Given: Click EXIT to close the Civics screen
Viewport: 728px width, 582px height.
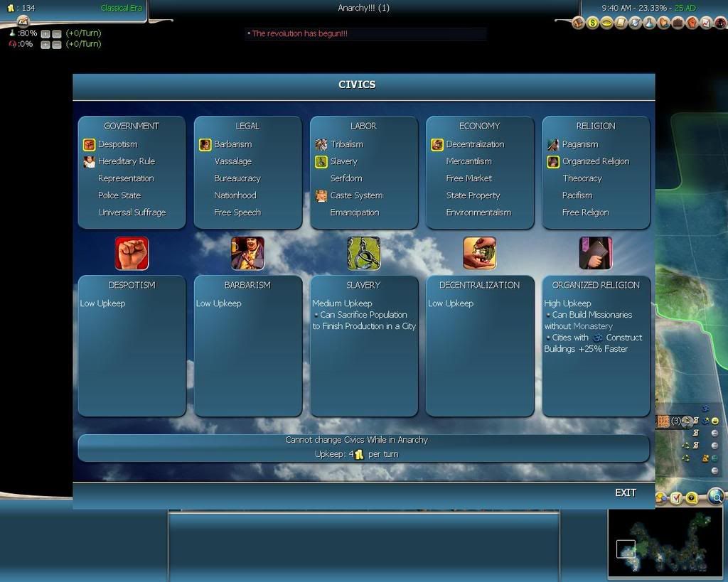Looking at the screenshot, I should coord(626,493).
